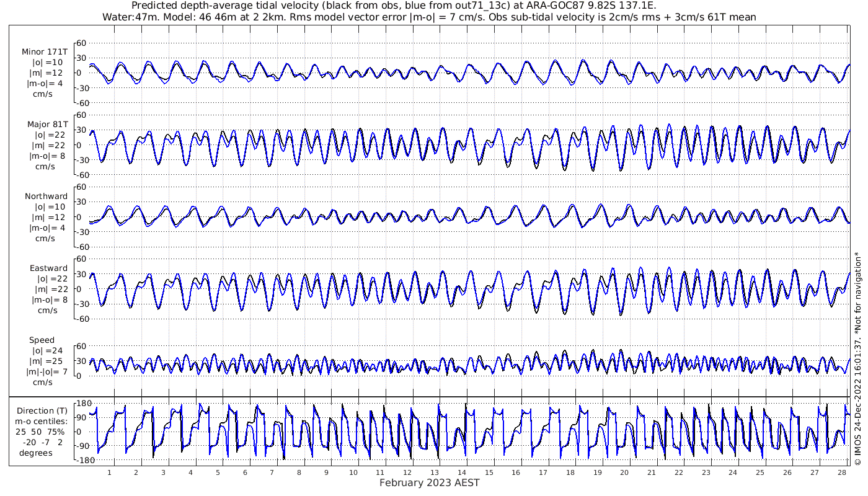The image size is (868, 496).
Task: Click day 9 label on date axis
Action: pyautogui.click(x=326, y=472)
